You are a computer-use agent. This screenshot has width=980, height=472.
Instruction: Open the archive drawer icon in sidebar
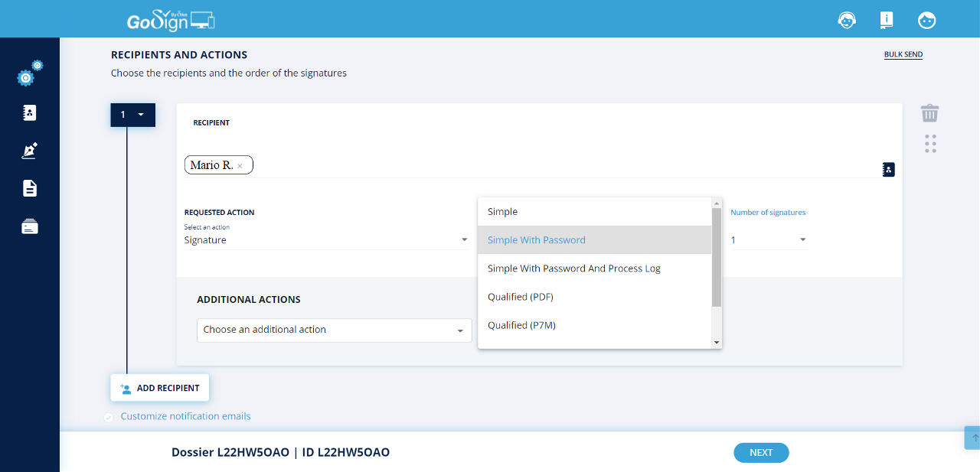[29, 226]
